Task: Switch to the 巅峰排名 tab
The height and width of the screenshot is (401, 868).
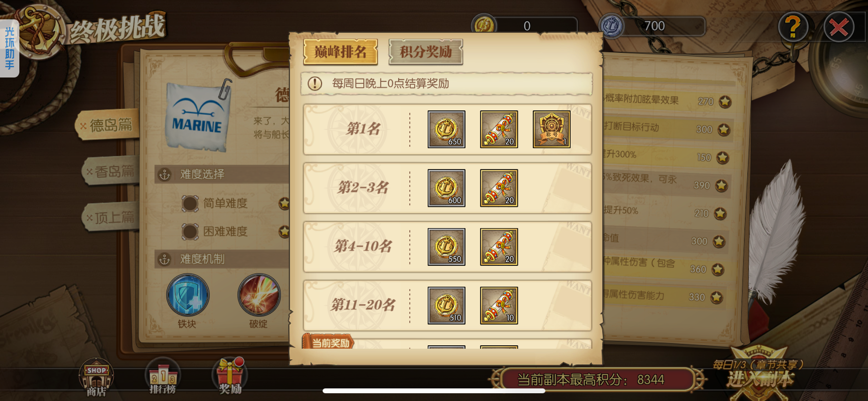Action: (341, 52)
